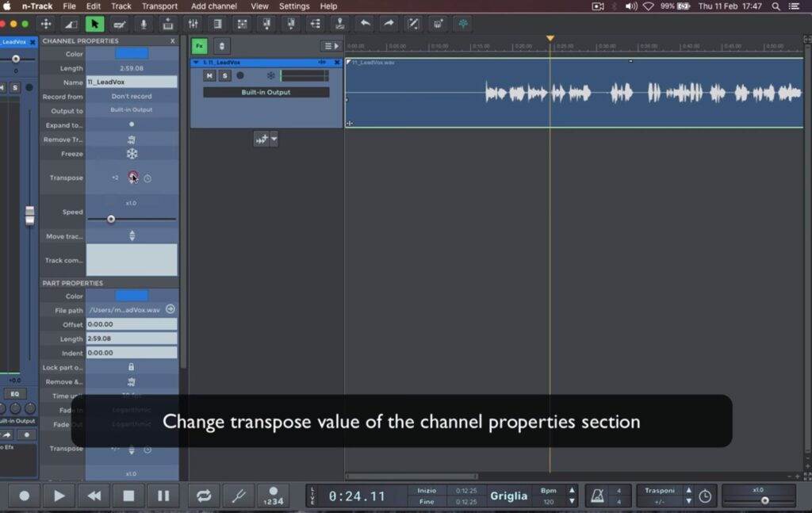Click the channel Transpose stepper knob

[x=133, y=178]
